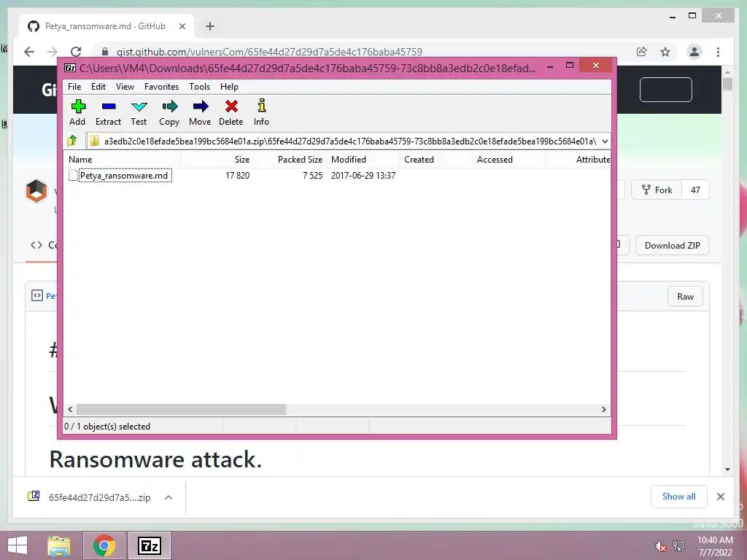Click the Chrome address bar URL
The height and width of the screenshot is (560, 747).
[x=269, y=52]
